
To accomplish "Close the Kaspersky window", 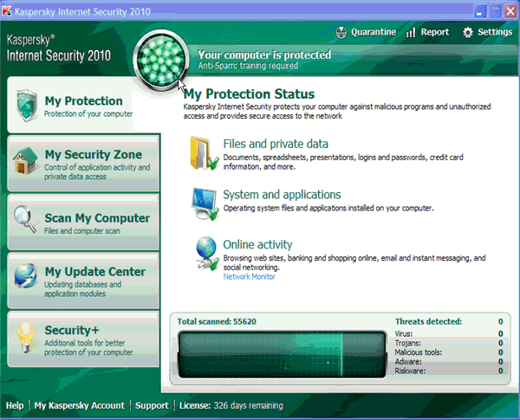I will (x=510, y=11).
